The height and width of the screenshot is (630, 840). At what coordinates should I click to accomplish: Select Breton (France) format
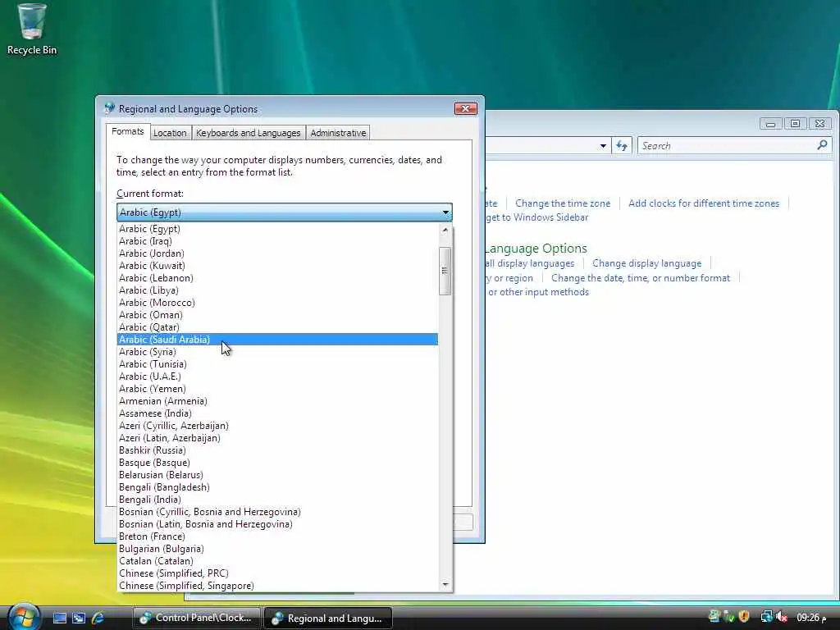(x=277, y=536)
